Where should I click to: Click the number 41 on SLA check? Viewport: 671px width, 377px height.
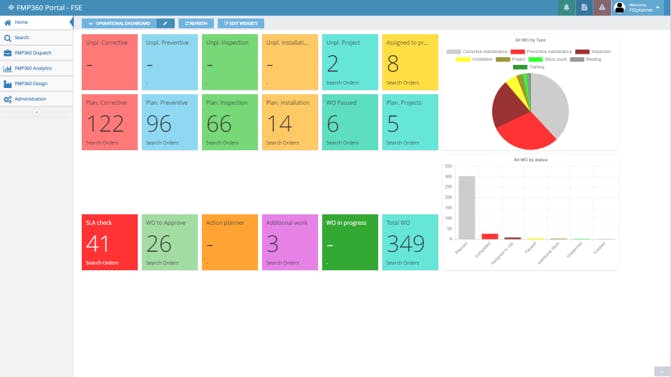pos(98,244)
